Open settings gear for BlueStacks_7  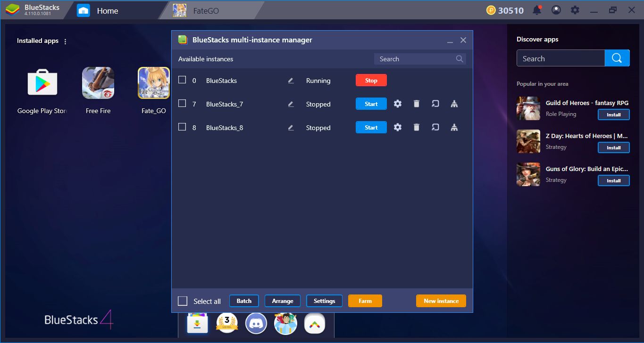(x=398, y=104)
